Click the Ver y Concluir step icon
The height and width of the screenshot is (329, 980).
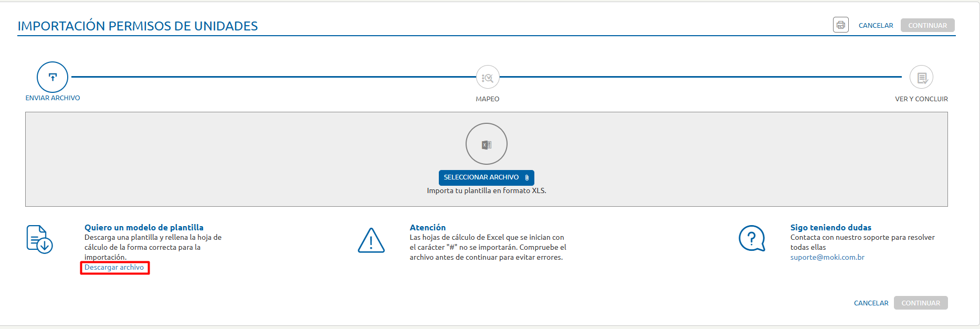[921, 78]
